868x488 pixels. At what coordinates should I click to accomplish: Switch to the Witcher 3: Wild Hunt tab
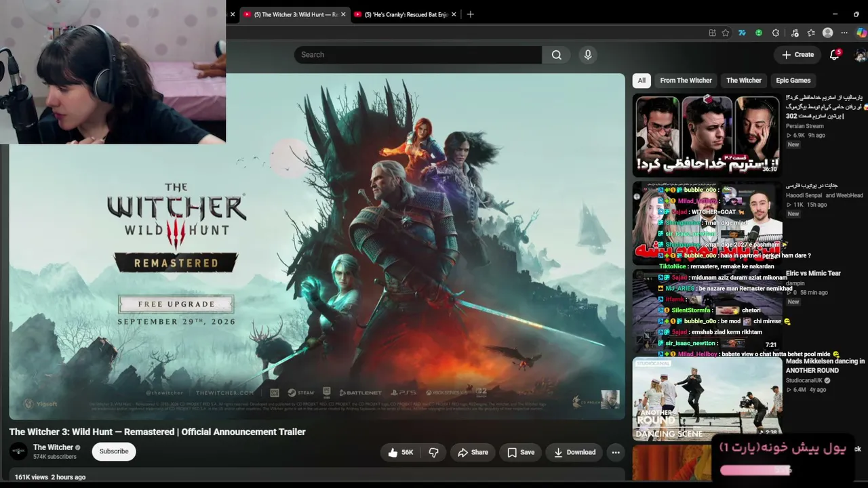[x=295, y=14]
